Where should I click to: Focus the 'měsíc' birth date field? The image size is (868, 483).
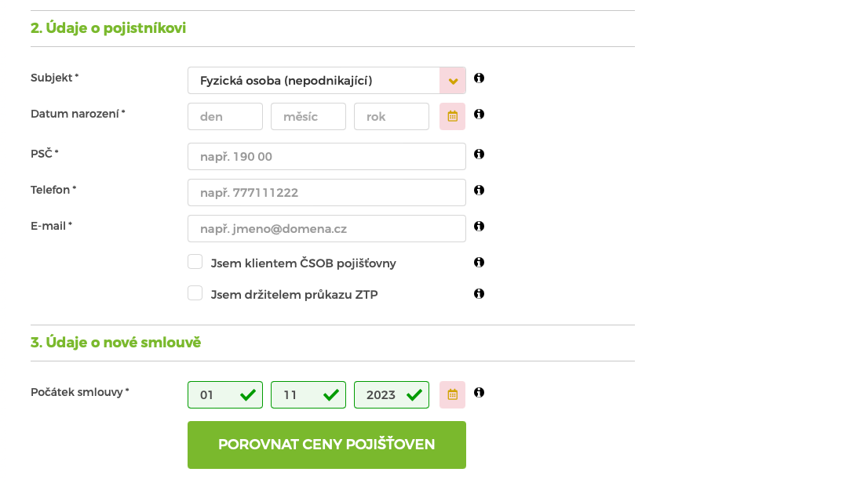coord(308,117)
